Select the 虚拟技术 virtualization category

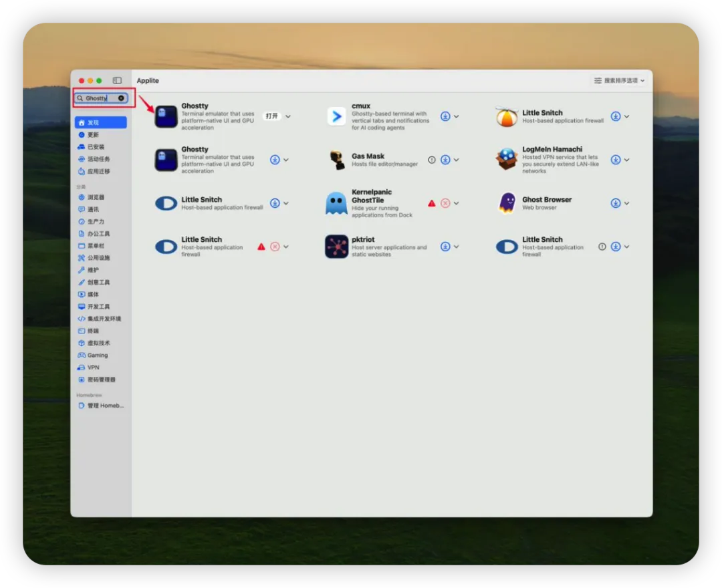point(101,343)
